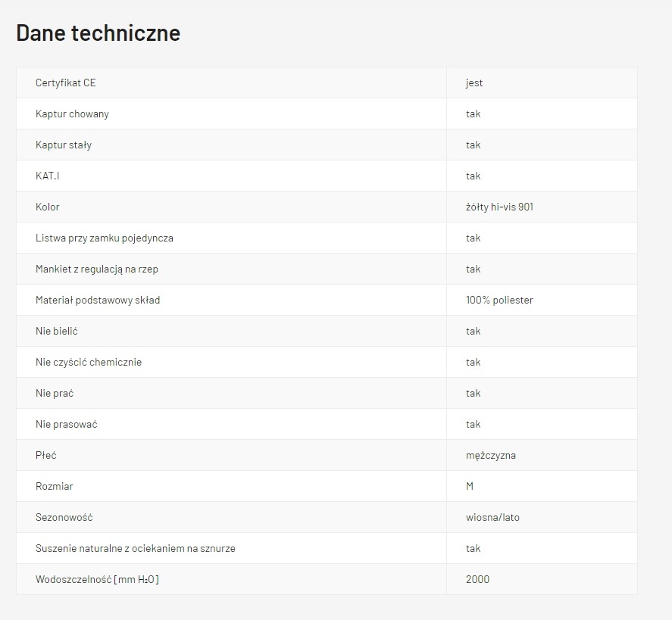Screen dimensions: 672x620
Task: Select the 'Certyfikat CE' row label
Action: coord(66,83)
